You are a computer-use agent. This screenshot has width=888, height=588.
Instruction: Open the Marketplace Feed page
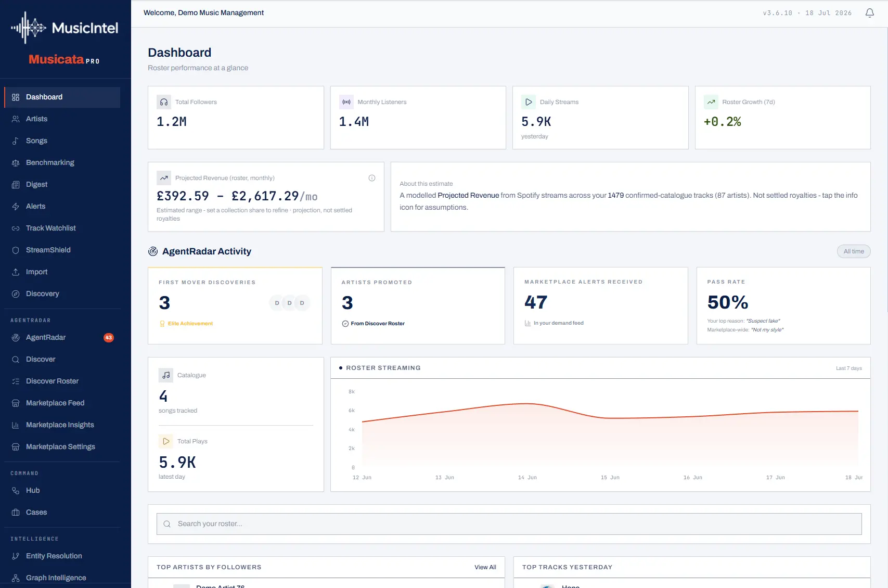[62, 403]
